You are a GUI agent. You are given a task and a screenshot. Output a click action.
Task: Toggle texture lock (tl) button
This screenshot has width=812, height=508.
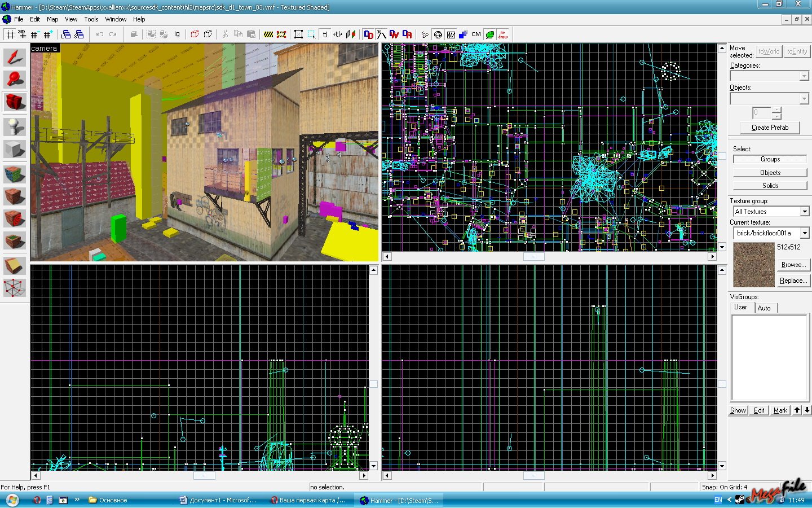[x=325, y=34]
